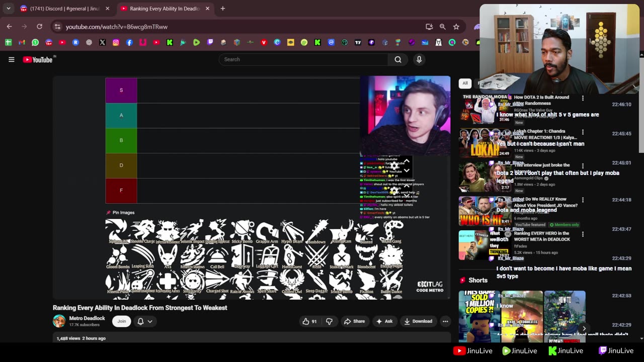
Task: Open the Instagram bookmark
Action: coord(116,43)
